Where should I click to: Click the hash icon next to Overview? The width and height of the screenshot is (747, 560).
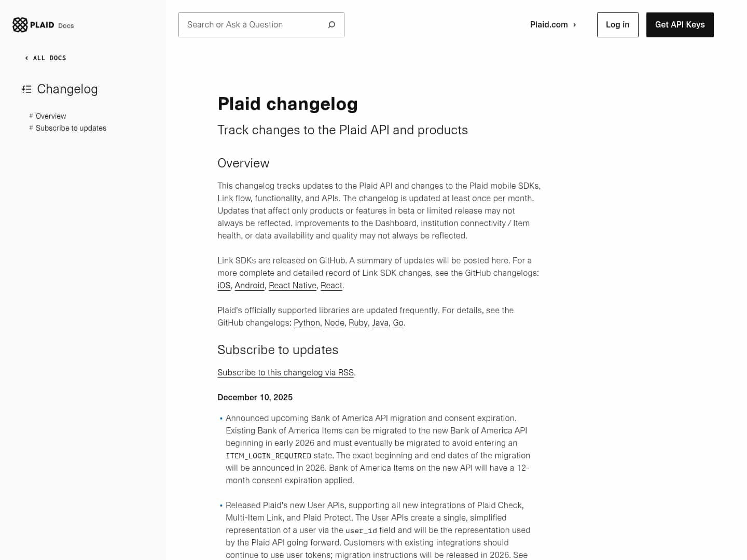30,116
